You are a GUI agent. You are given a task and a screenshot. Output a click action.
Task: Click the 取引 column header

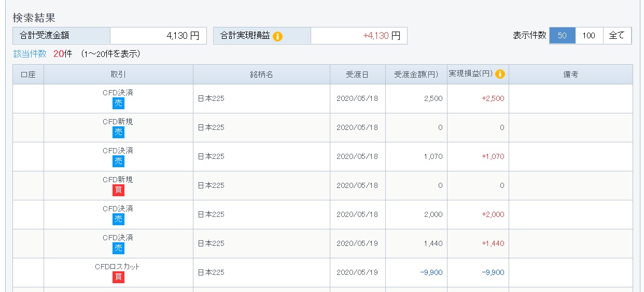click(118, 75)
